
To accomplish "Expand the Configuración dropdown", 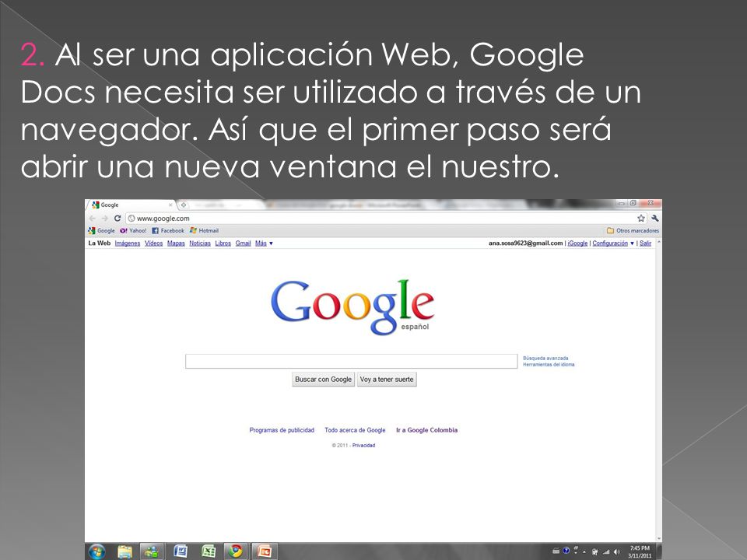I will point(612,243).
